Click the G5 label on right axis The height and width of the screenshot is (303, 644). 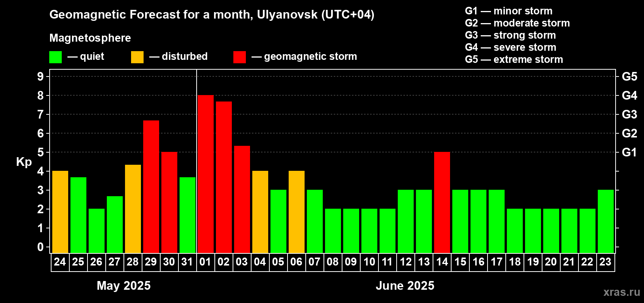tap(630, 77)
